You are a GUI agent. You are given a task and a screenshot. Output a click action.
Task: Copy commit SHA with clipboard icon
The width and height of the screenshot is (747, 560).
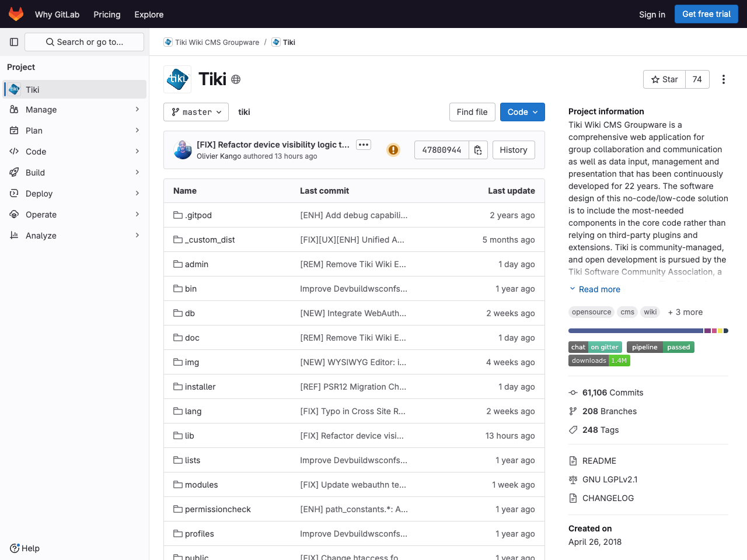pyautogui.click(x=478, y=150)
